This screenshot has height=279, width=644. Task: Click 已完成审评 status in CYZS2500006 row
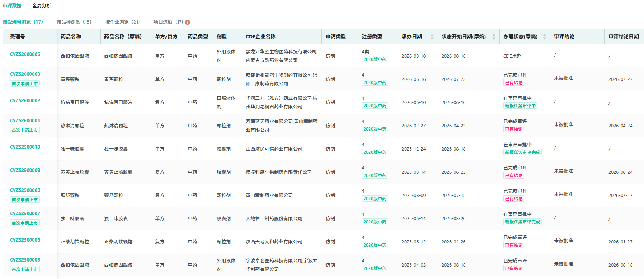515,237
